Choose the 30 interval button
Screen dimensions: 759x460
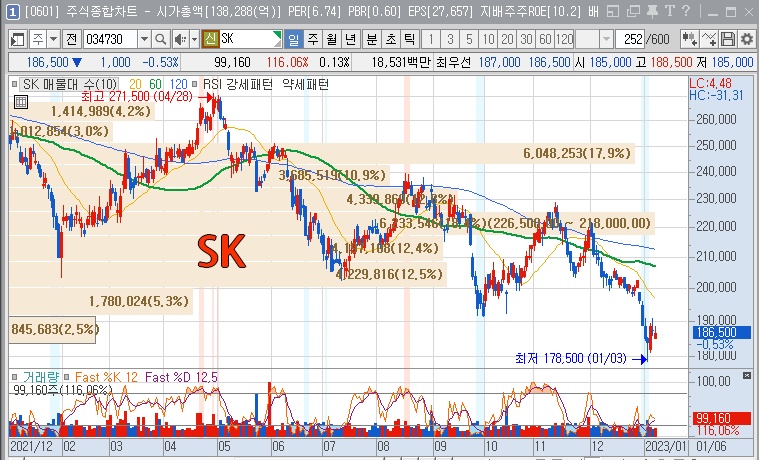coord(526,39)
